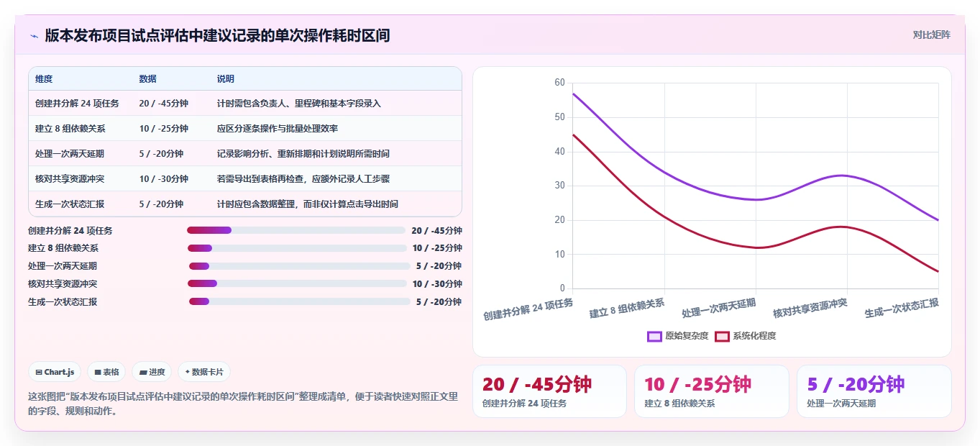Click progress value 10 / -30分钟

click(x=437, y=283)
